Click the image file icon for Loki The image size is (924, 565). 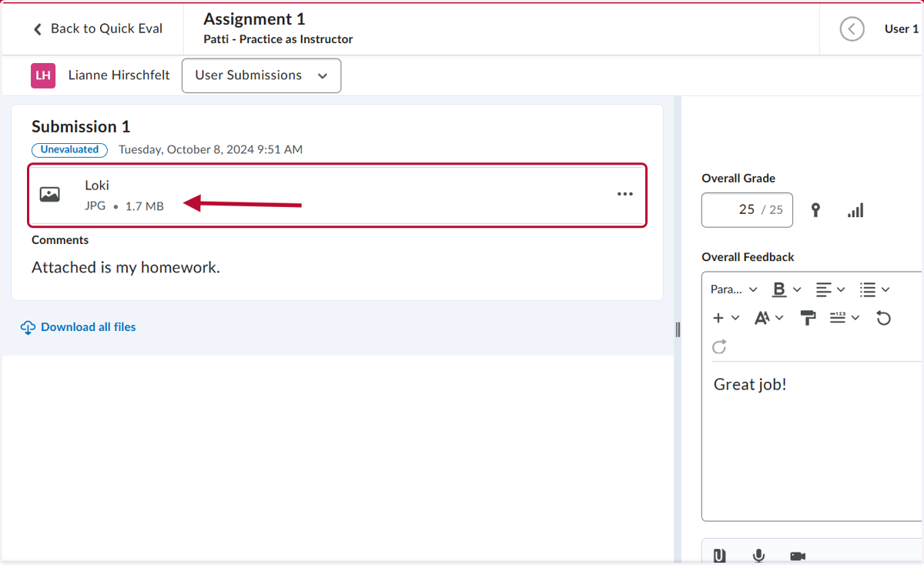tap(50, 195)
